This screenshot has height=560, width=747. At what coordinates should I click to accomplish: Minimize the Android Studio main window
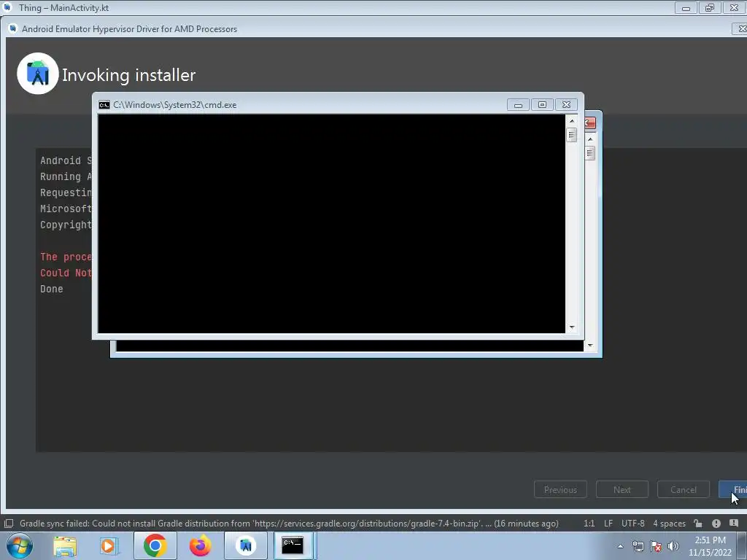[686, 7]
